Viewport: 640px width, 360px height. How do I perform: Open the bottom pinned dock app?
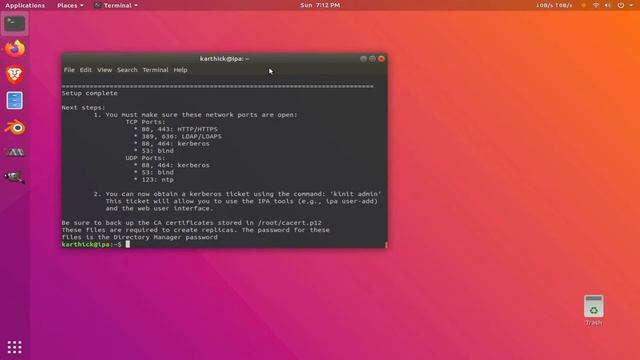pyautogui.click(x=15, y=177)
